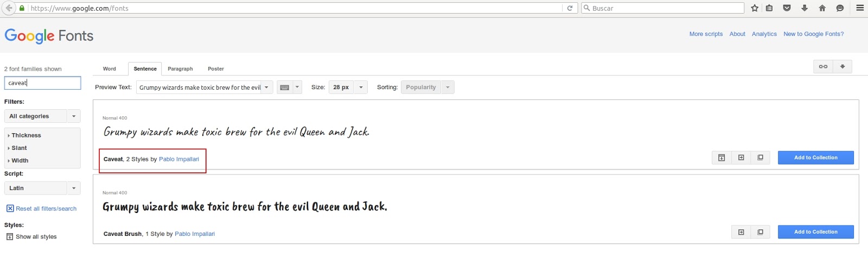Open the More scripts link
Viewport: 868px width, 263px height.
click(706, 34)
